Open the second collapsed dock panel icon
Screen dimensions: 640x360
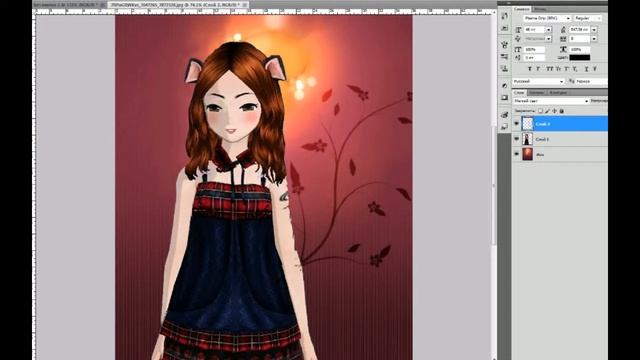[505, 28]
